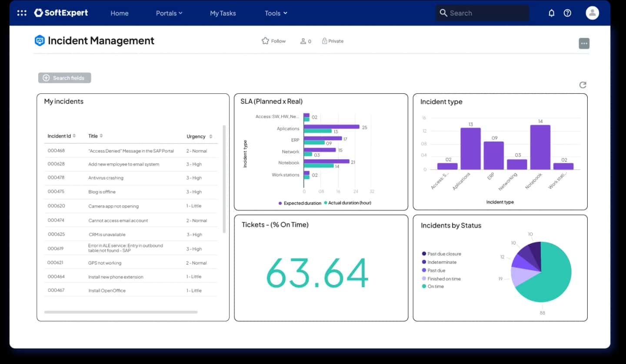Open My Tasks in navigation bar
Image resolution: width=626 pixels, height=364 pixels.
(x=223, y=13)
